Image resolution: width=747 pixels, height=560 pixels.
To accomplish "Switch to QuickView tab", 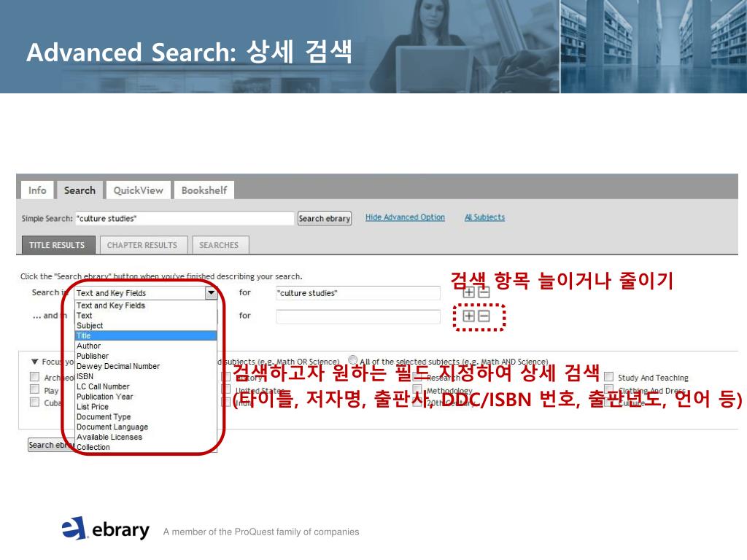I will pos(138,190).
